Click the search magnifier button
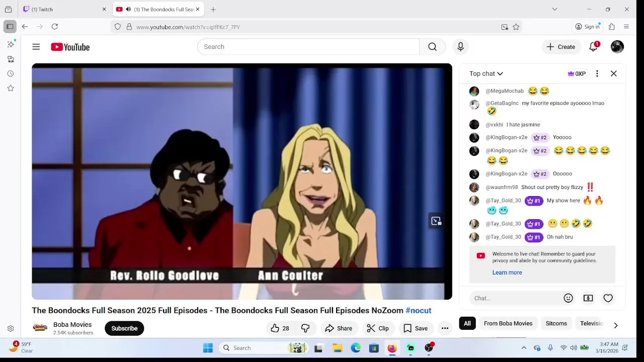This screenshot has width=644, height=362. point(432,47)
